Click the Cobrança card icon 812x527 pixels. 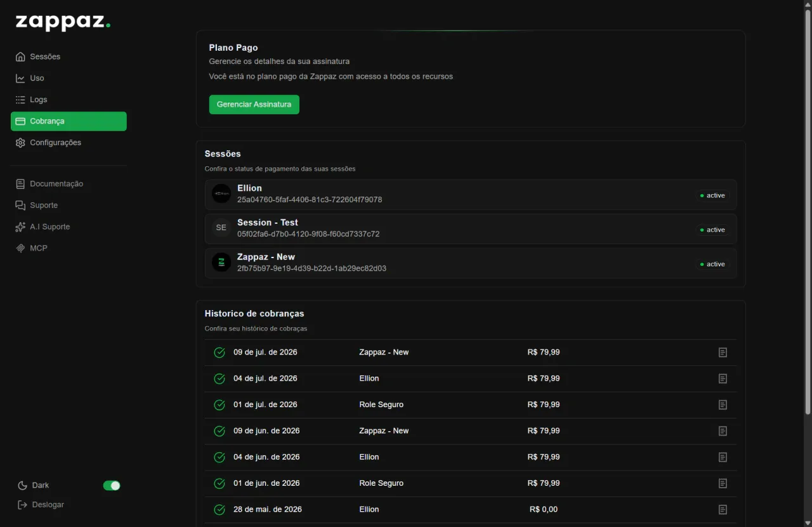click(21, 121)
